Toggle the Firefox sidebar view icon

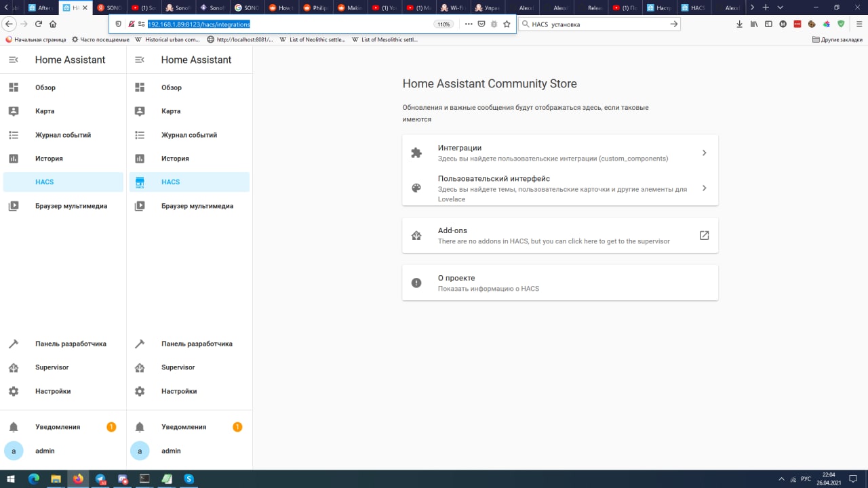(768, 24)
